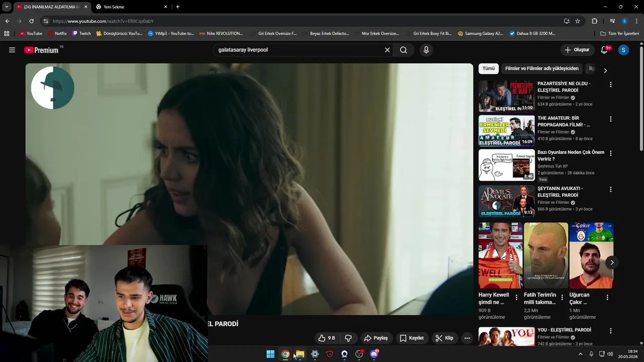Open Şeyhmus Tun XP channel name
The height and width of the screenshot is (362, 644).
tap(552, 166)
